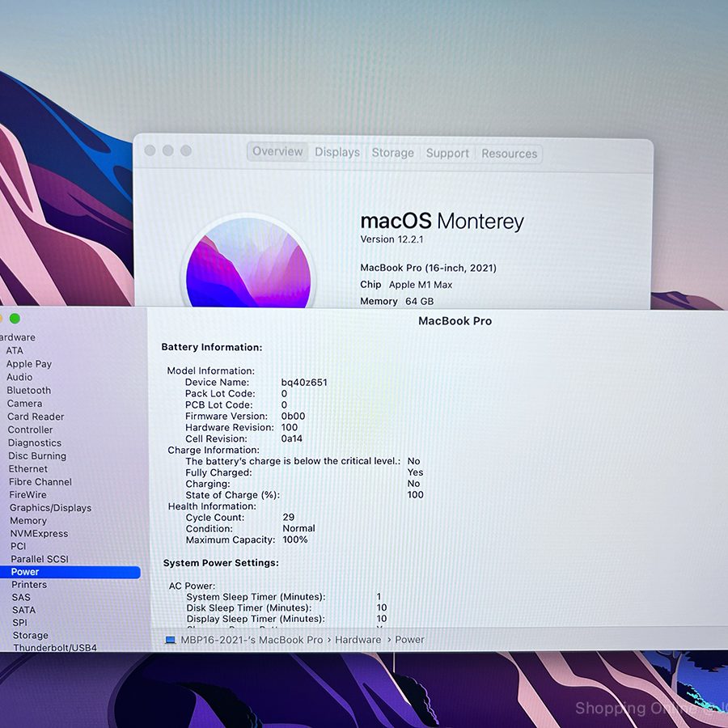Choose Controller in the sidebar list

30,430
